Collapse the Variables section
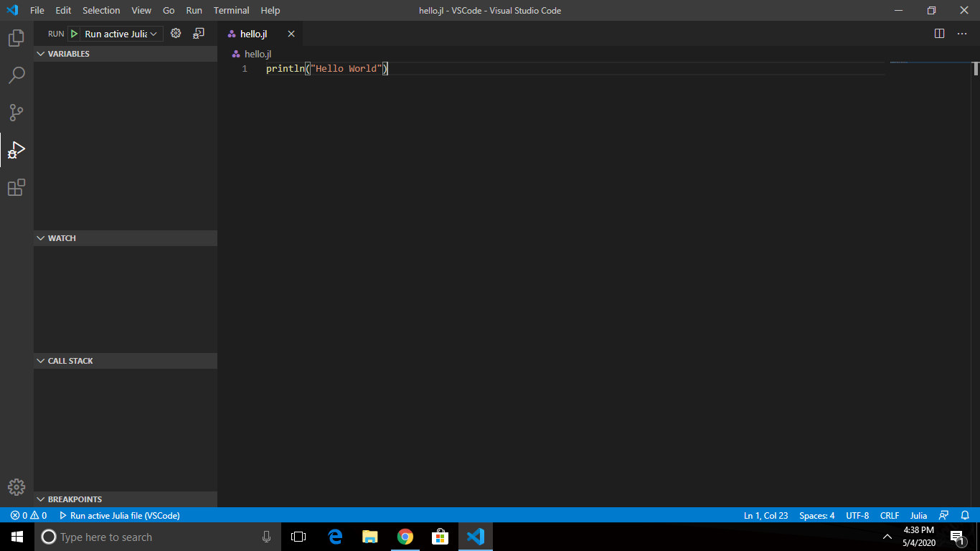Screen dimensions: 980x551 [x=126, y=54]
